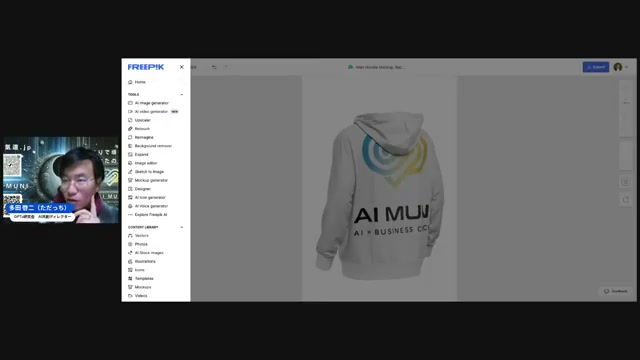Expand the dropdown arrow beside the avatar
This screenshot has height=360, width=640.
click(627, 67)
